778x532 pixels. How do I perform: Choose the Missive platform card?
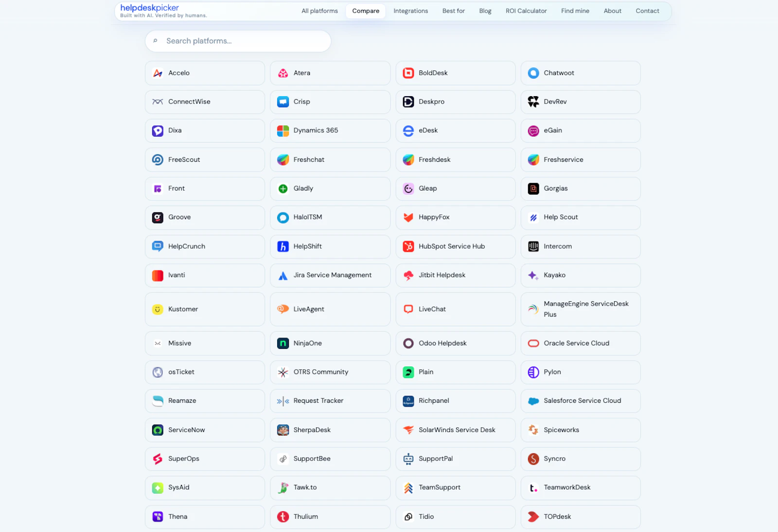(205, 343)
